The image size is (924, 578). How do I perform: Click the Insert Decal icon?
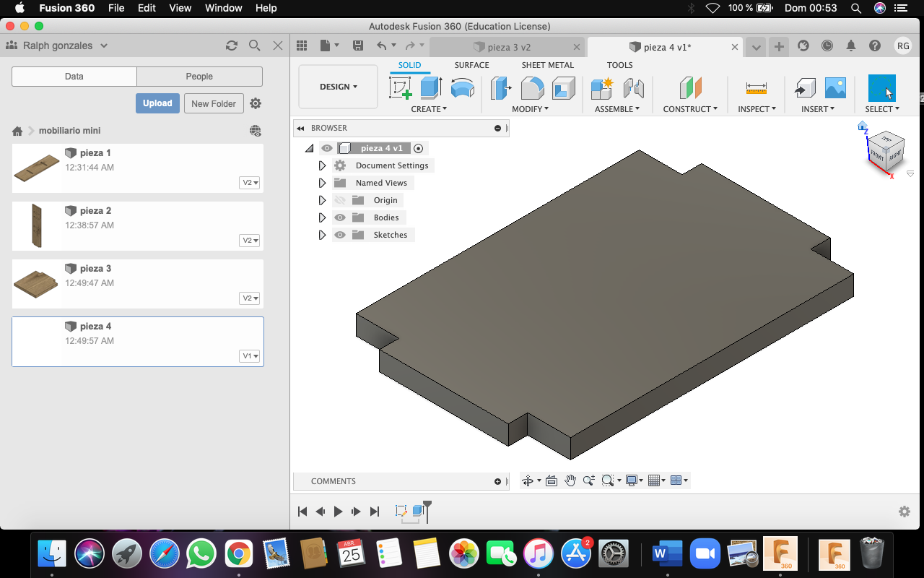(x=834, y=88)
